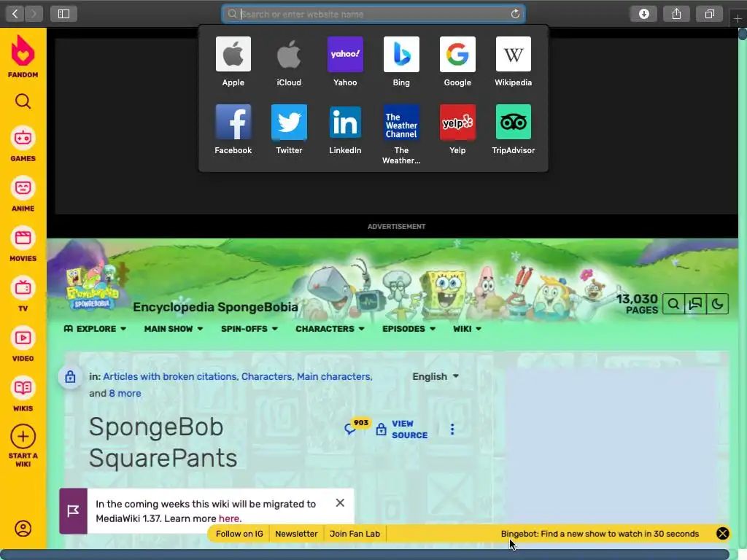Viewport: 747px width, 560px height.
Task: Open the Movies section in Fandom sidebar
Action: pyautogui.click(x=23, y=244)
